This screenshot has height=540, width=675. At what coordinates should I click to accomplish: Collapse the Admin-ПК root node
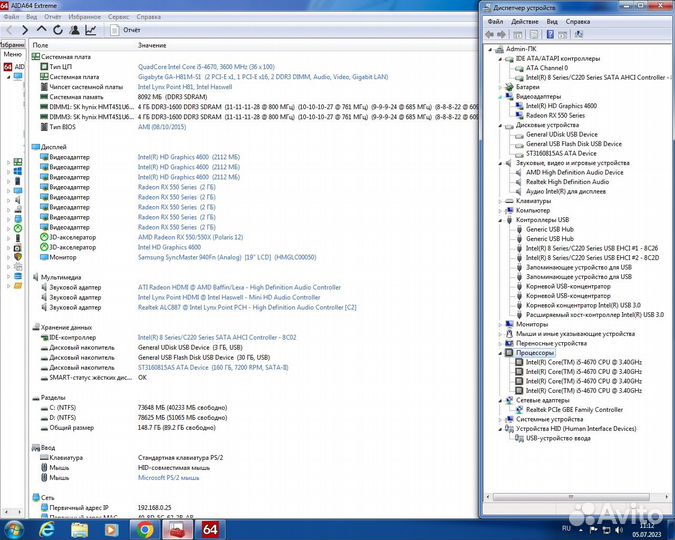490,49
